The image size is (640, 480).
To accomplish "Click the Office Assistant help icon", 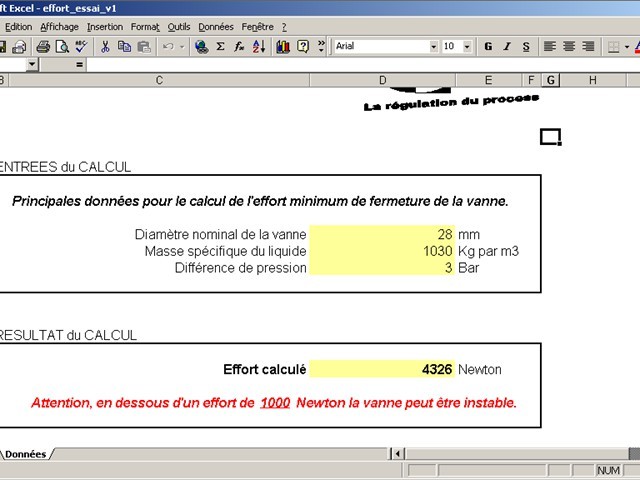I will (x=302, y=47).
